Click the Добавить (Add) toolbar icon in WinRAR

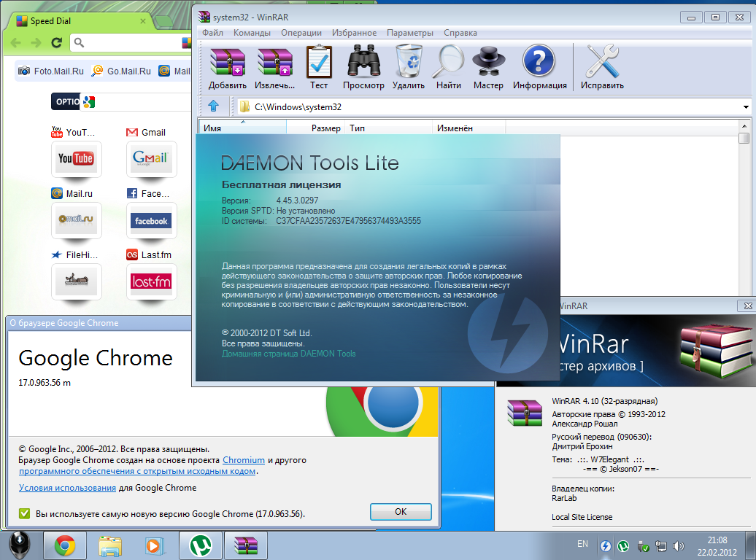point(227,67)
